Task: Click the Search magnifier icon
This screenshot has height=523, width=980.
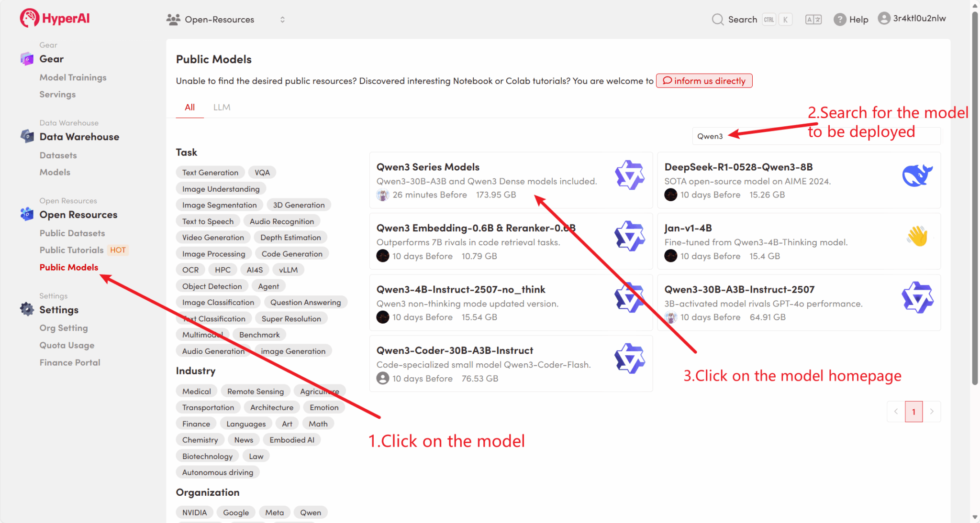Action: pyautogui.click(x=717, y=20)
